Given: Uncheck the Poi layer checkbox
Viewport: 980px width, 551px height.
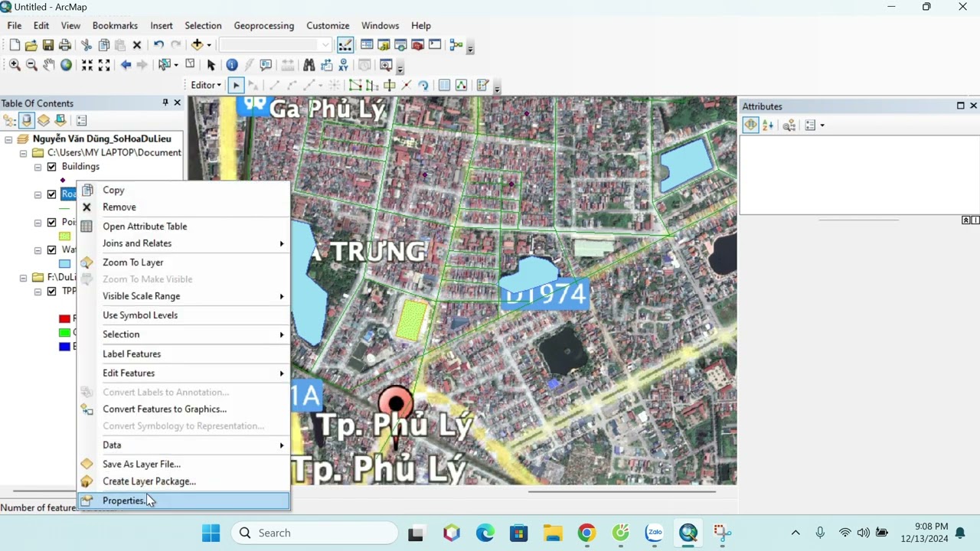Looking at the screenshot, I should (x=52, y=223).
